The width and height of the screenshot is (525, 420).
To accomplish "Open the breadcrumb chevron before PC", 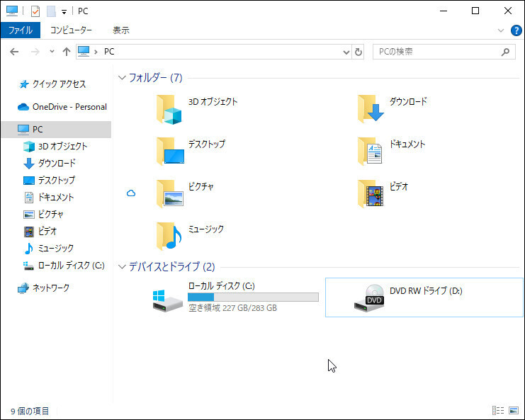I will pos(96,52).
